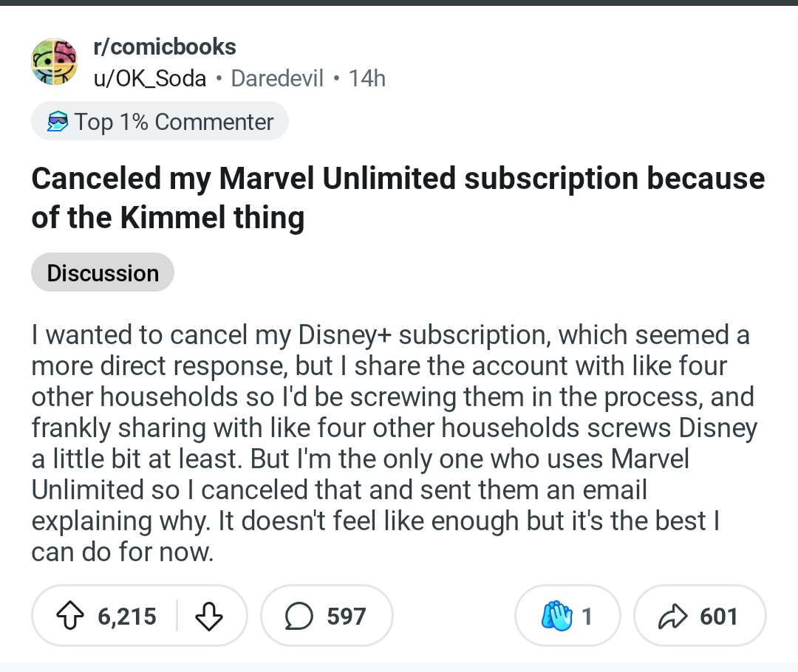Tap the clapping hands award icon
Image resolution: width=798 pixels, height=672 pixels.
coord(556,616)
